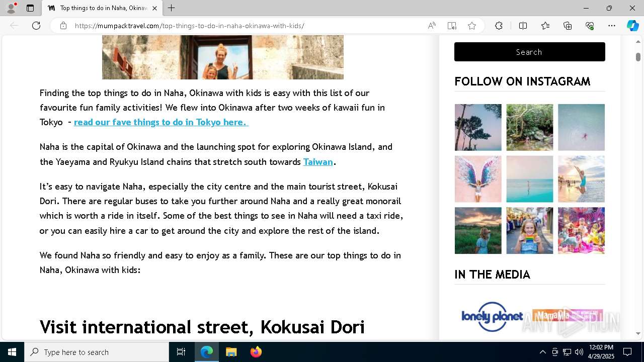644x362 pixels.
Task: Open the notification center icon
Action: point(627,352)
